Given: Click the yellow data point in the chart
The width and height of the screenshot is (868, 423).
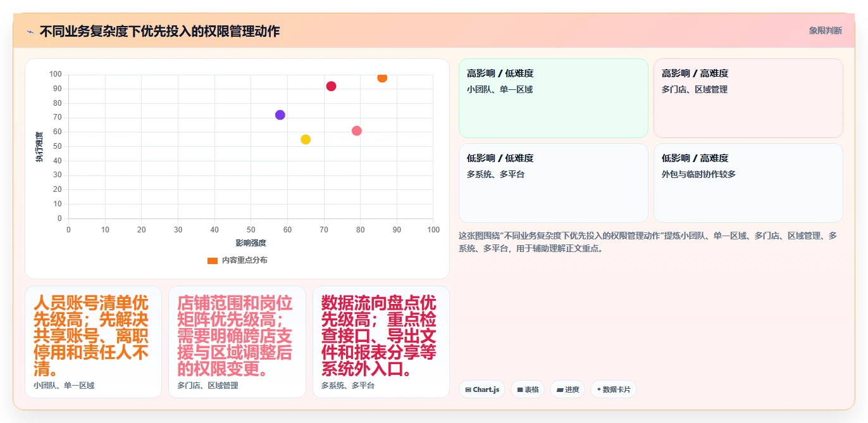Looking at the screenshot, I should tap(306, 139).
